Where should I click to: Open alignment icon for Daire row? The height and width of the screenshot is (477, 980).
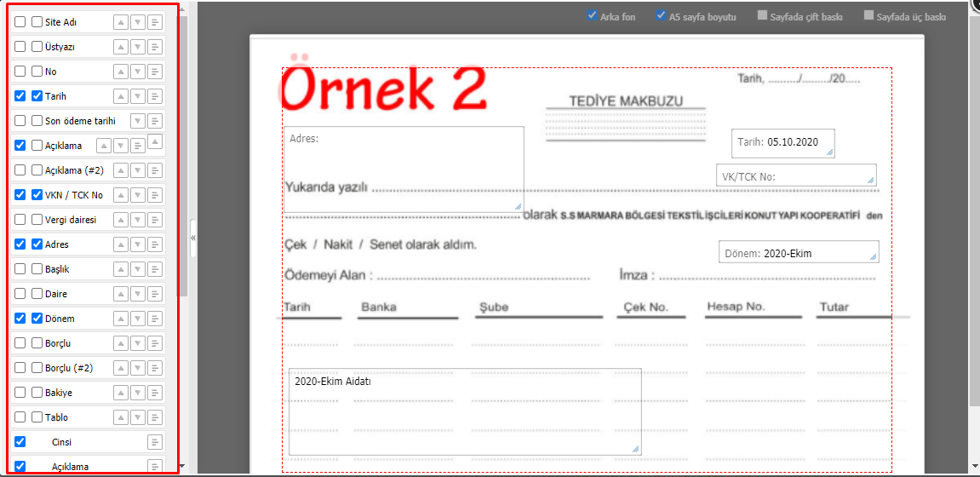tap(155, 294)
